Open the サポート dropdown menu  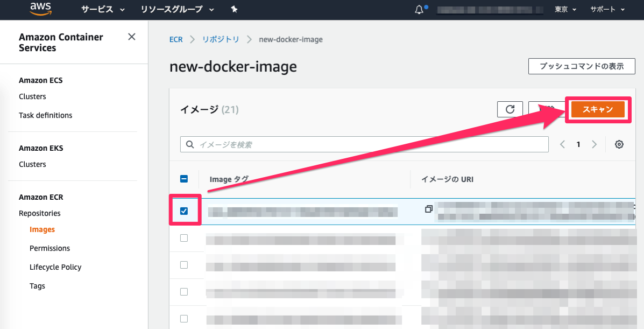click(607, 10)
